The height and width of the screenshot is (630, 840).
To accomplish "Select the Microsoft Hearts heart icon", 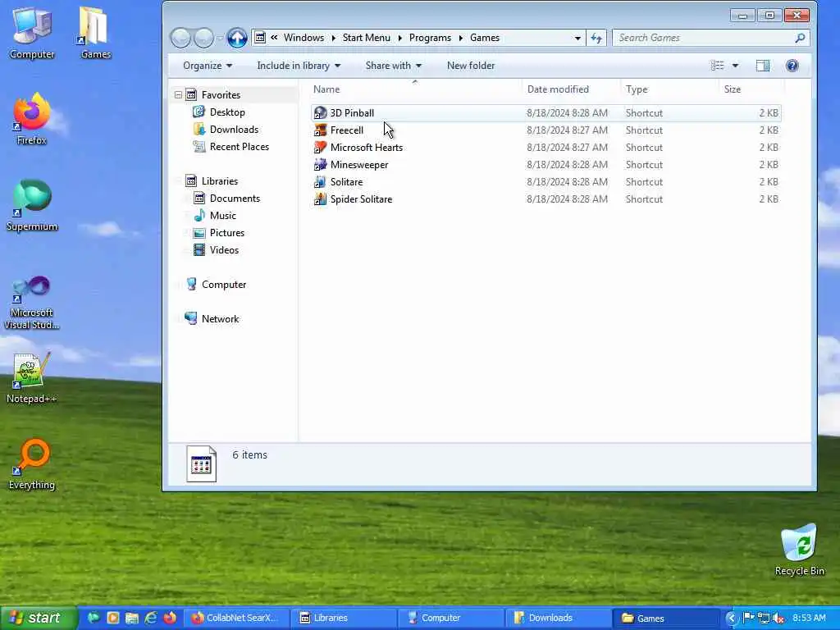I will pos(320,148).
